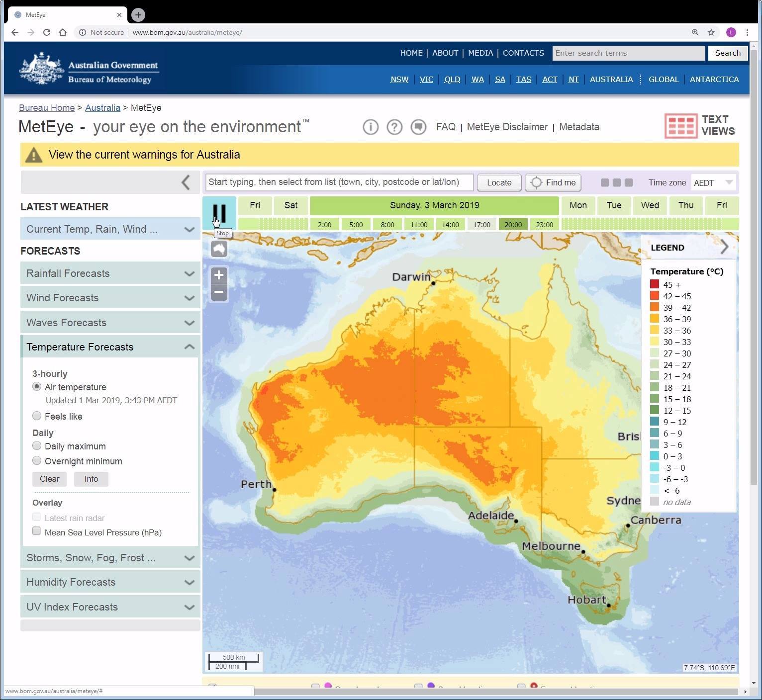Viewport: 762px width, 700px height.
Task: Select Thu in the day timeline
Action: (686, 205)
